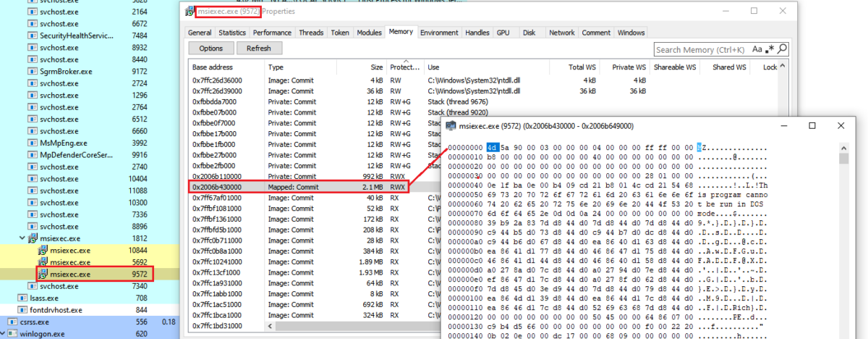The height and width of the screenshot is (339, 868).
Task: Toggle case-sensitive Aa search option
Action: point(757,49)
